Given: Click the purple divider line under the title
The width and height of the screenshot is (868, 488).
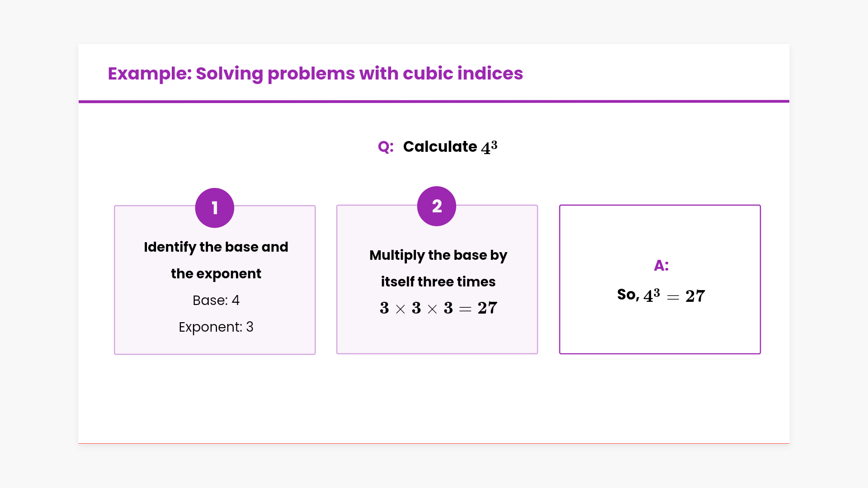Looking at the screenshot, I should [x=434, y=102].
